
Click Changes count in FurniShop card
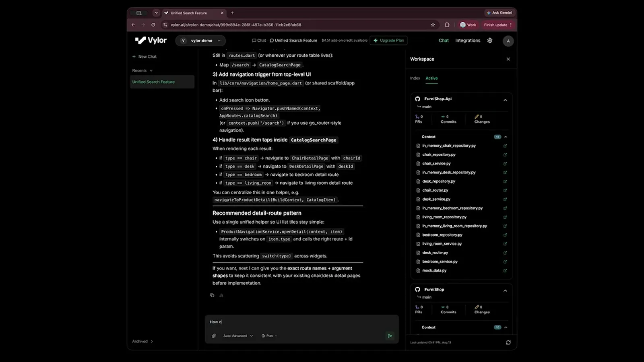482,310
